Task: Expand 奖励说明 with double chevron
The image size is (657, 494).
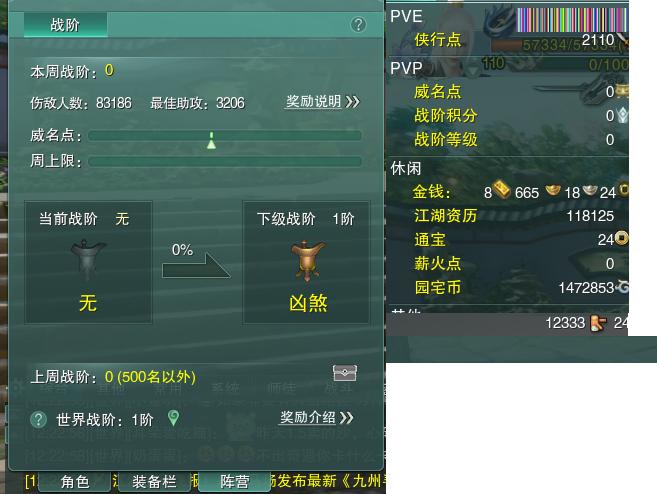Action: click(322, 101)
